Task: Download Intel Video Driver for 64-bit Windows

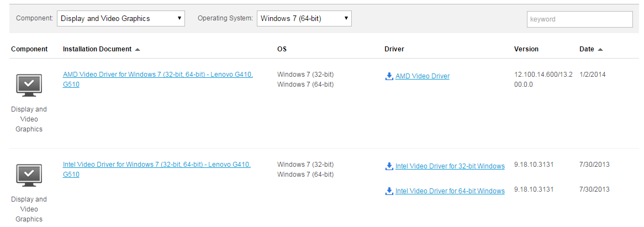Action: click(x=450, y=191)
